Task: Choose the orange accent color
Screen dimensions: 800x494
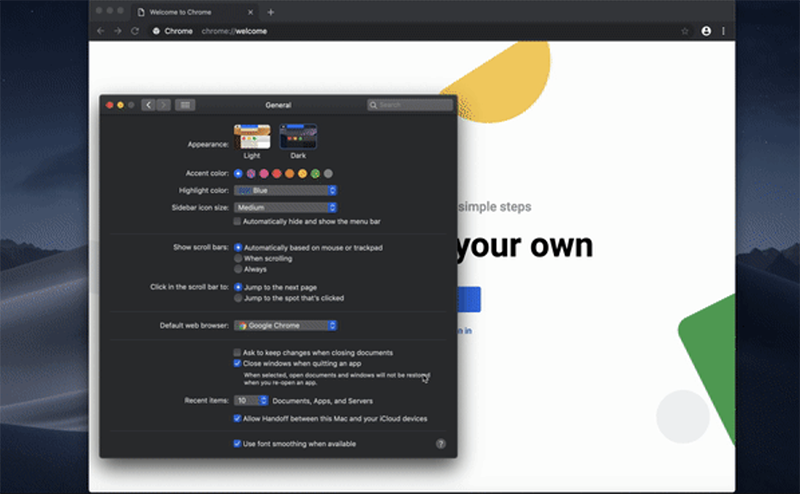Action: pyautogui.click(x=290, y=174)
